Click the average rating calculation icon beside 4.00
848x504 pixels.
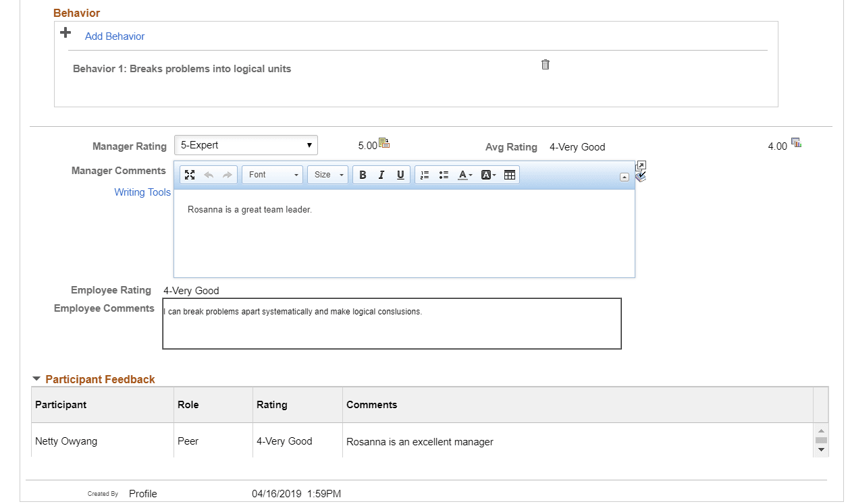pyautogui.click(x=796, y=142)
